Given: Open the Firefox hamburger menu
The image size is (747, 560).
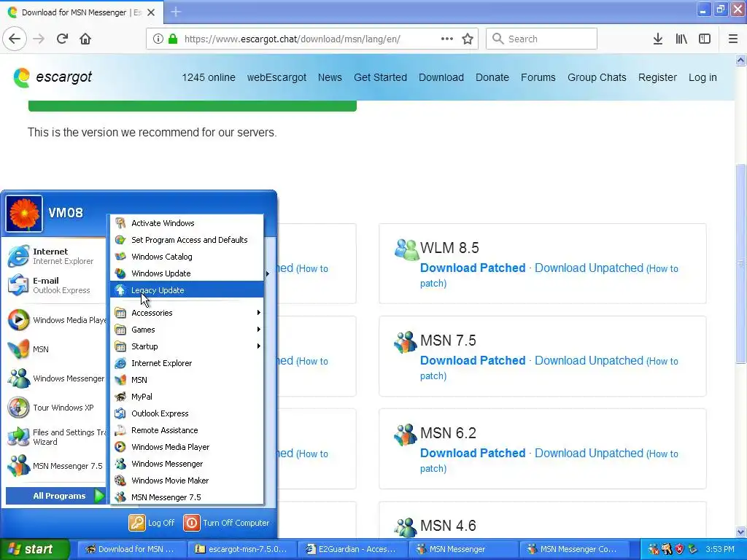Looking at the screenshot, I should click(x=732, y=39).
